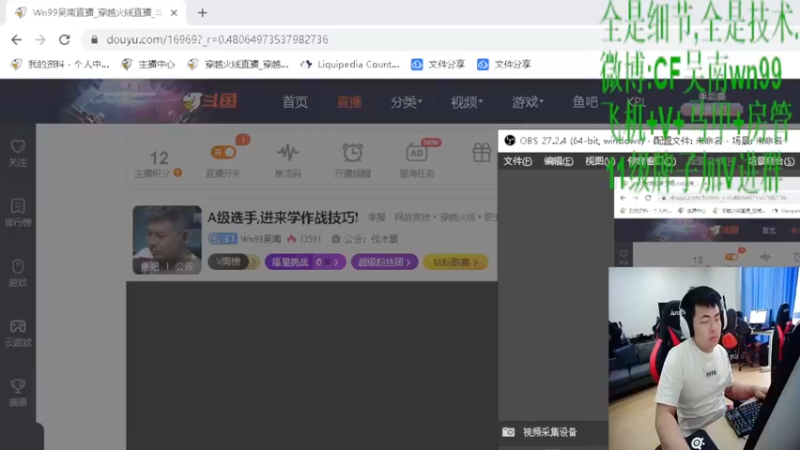Open the AD 星海任务 icon

[x=417, y=153]
